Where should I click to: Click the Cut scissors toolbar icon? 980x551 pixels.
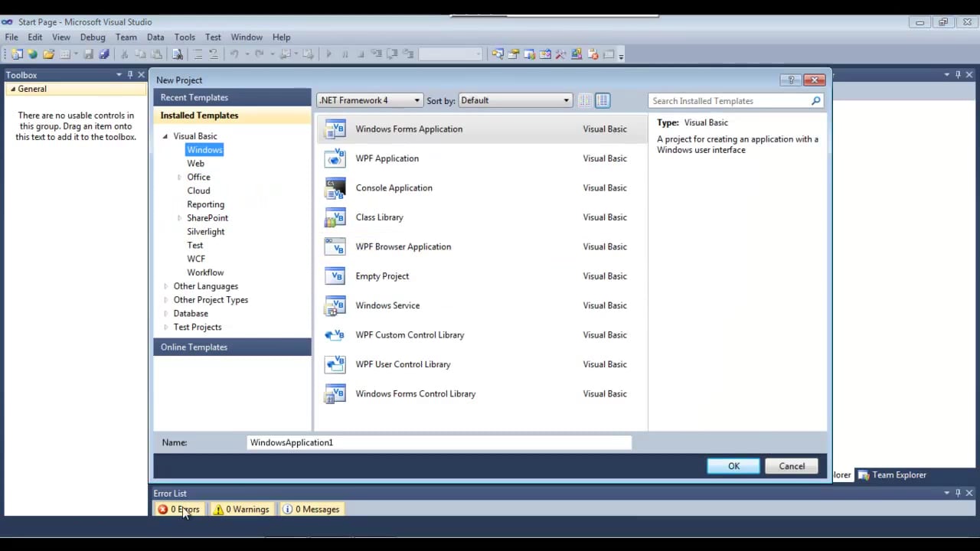(x=124, y=54)
